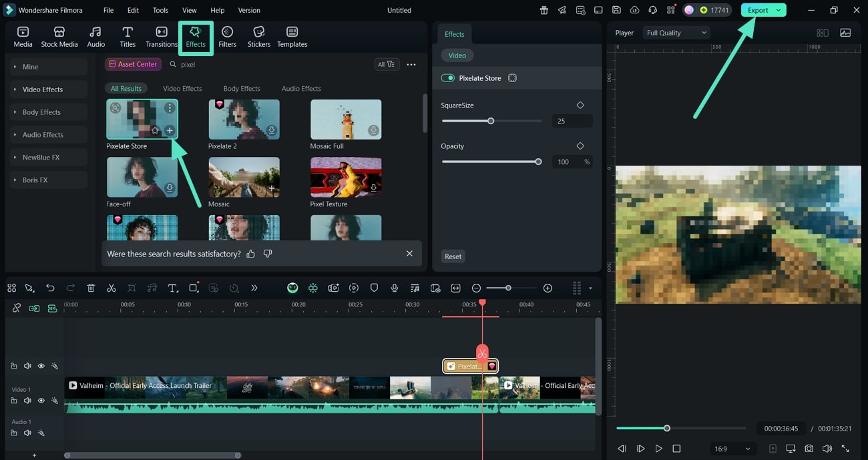
Task: Open the Media tab
Action: [23, 37]
